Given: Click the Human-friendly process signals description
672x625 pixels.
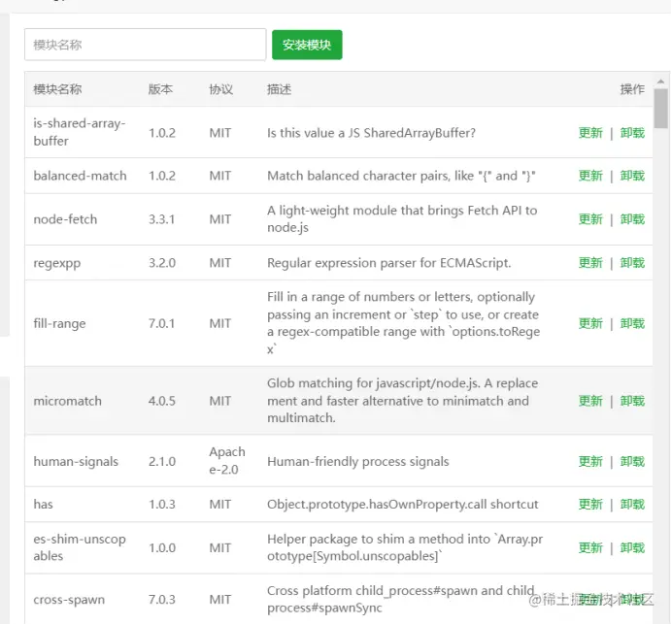Looking at the screenshot, I should point(358,461).
